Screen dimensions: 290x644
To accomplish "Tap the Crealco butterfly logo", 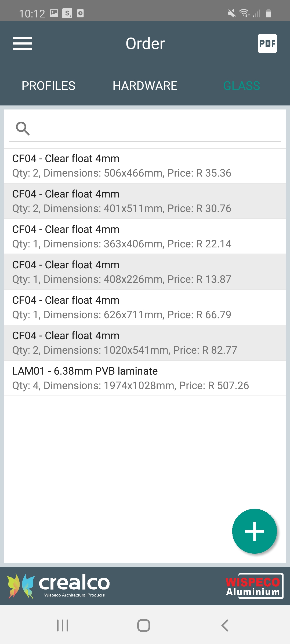I will tap(21, 586).
